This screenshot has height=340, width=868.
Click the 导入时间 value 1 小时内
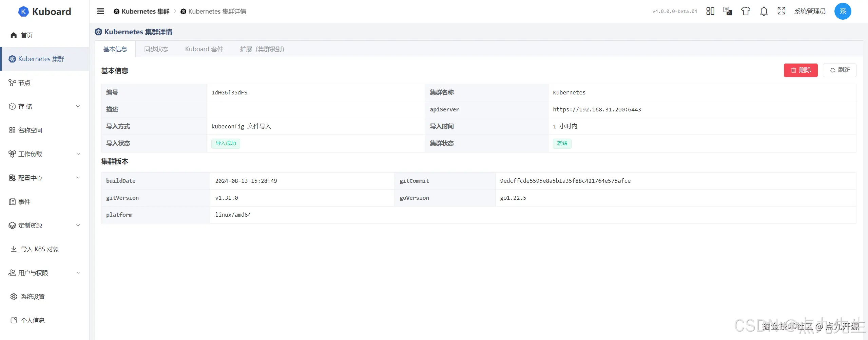click(565, 126)
